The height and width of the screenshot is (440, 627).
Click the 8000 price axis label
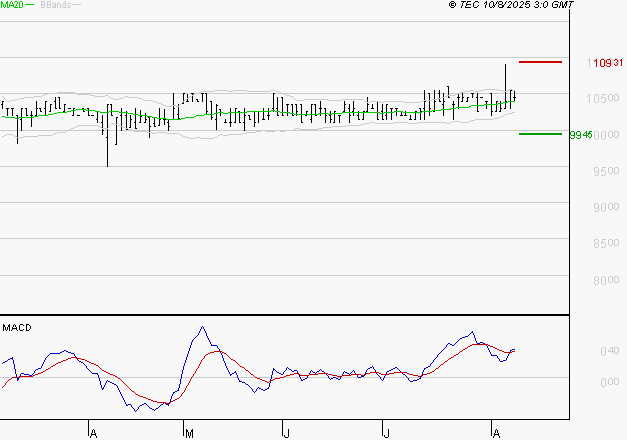603,281
